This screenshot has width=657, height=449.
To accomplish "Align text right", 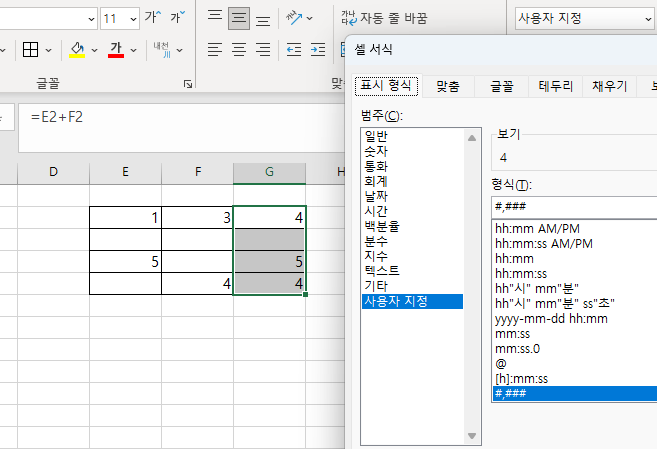I will (x=263, y=50).
